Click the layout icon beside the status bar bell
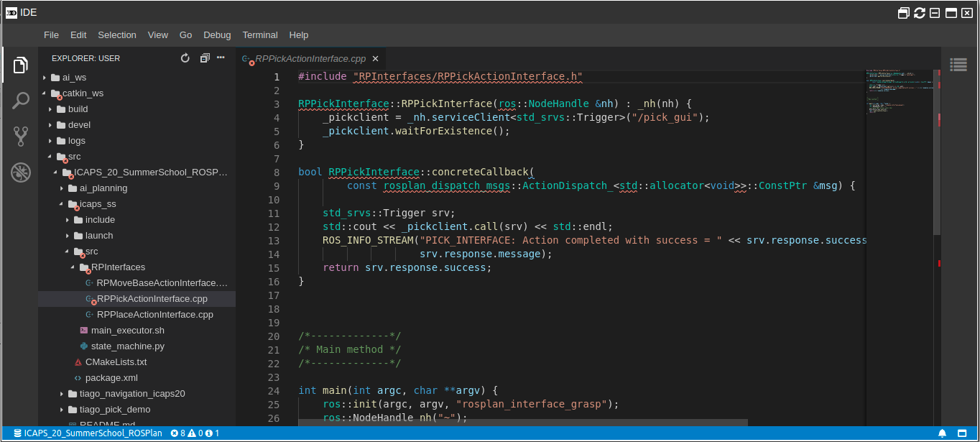Image resolution: width=980 pixels, height=442 pixels. pyautogui.click(x=962, y=433)
